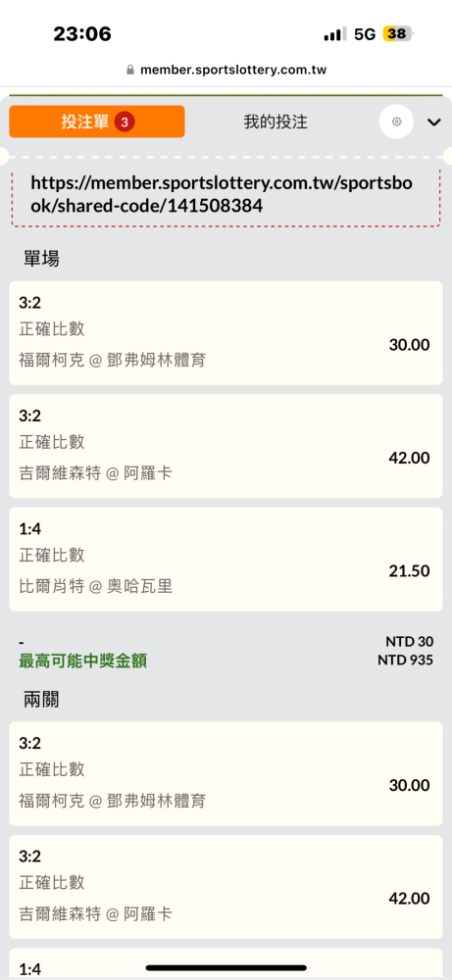
Task: Tap the 42.00 odds under 兩關
Action: (x=410, y=899)
